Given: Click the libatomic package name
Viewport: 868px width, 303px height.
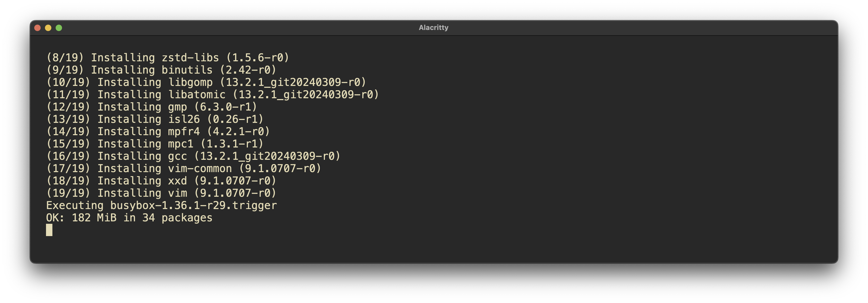Looking at the screenshot, I should (197, 95).
